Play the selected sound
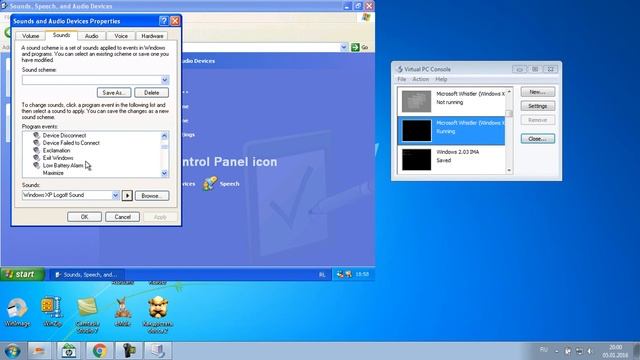Screen dimensions: 640x360 (x=127, y=196)
